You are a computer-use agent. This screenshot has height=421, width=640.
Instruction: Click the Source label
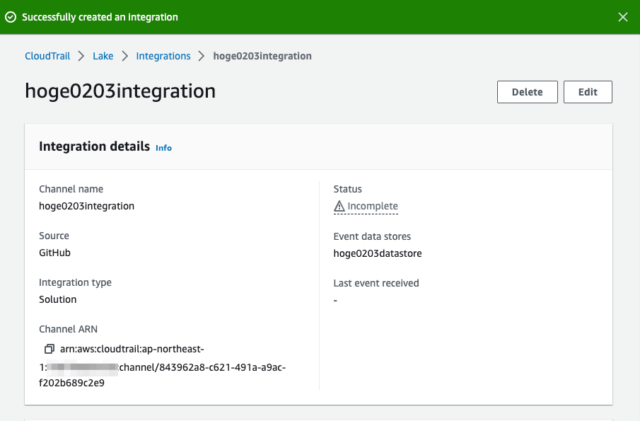54,236
